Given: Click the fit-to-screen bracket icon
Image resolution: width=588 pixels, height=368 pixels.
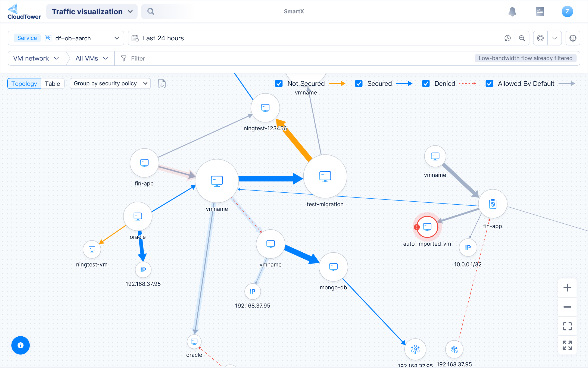Looking at the screenshot, I should (x=567, y=326).
